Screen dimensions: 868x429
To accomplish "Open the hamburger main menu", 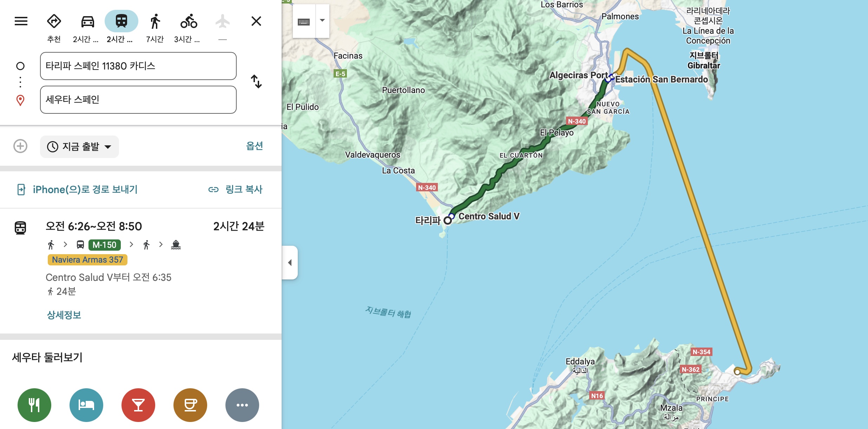I will point(21,21).
